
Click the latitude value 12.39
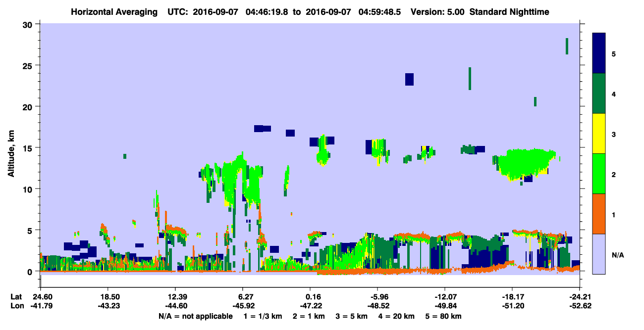pos(175,297)
